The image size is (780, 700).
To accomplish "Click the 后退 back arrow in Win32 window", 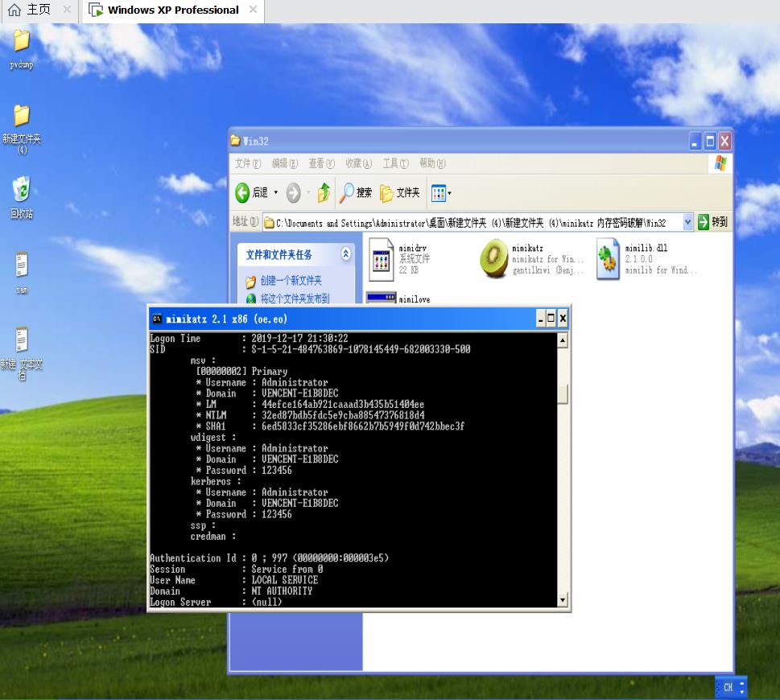I will point(251,193).
